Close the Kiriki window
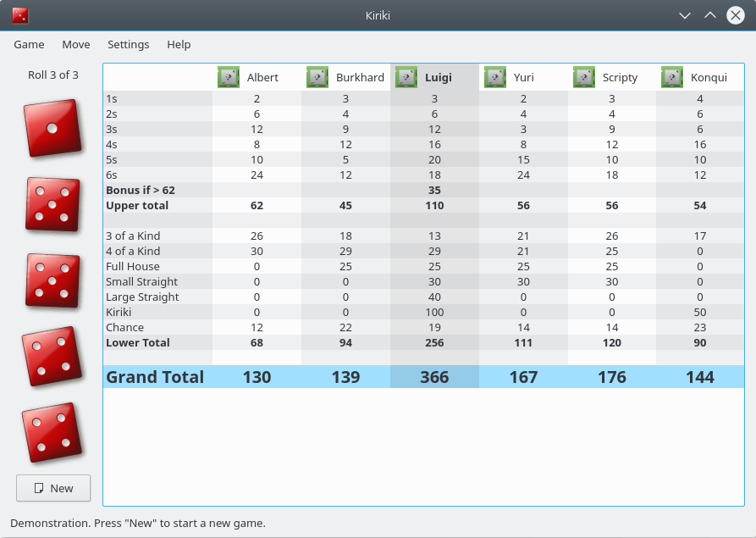Image resolution: width=756 pixels, height=538 pixels. 736,15
